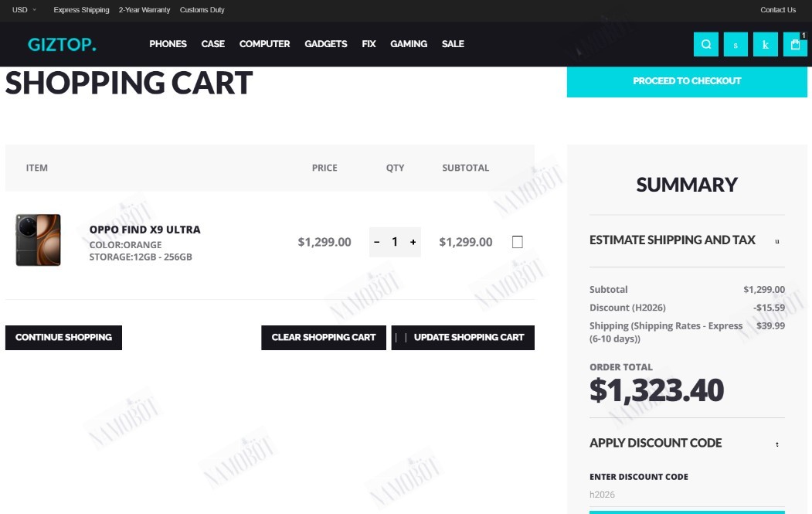Screen dimensions: 812x514
Task: Click the 's' icon button in header
Action: tap(736, 44)
